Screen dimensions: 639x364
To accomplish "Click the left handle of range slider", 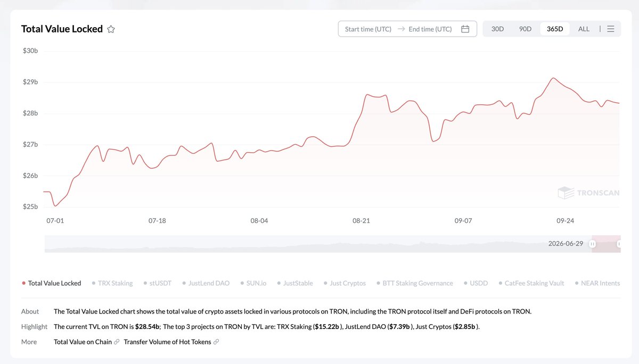I will pyautogui.click(x=592, y=244).
